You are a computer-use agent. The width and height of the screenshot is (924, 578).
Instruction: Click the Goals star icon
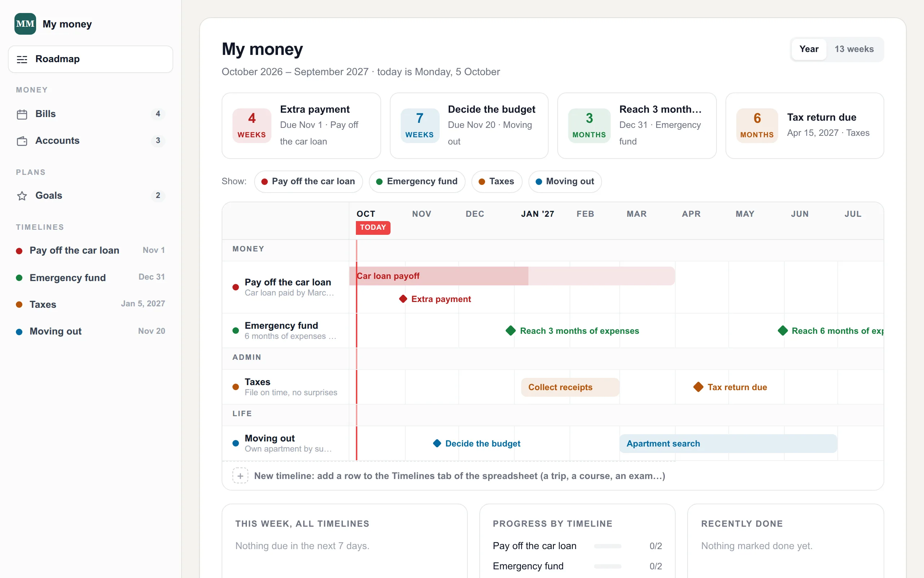coord(22,196)
